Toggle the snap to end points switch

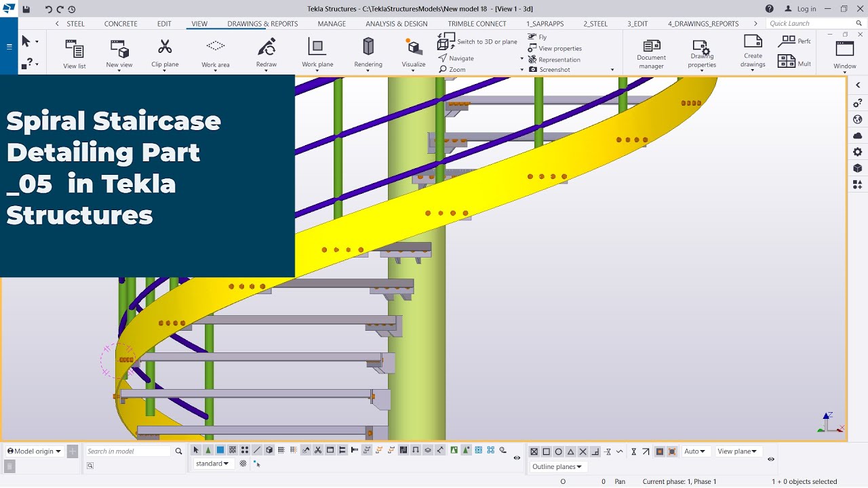[546, 451]
